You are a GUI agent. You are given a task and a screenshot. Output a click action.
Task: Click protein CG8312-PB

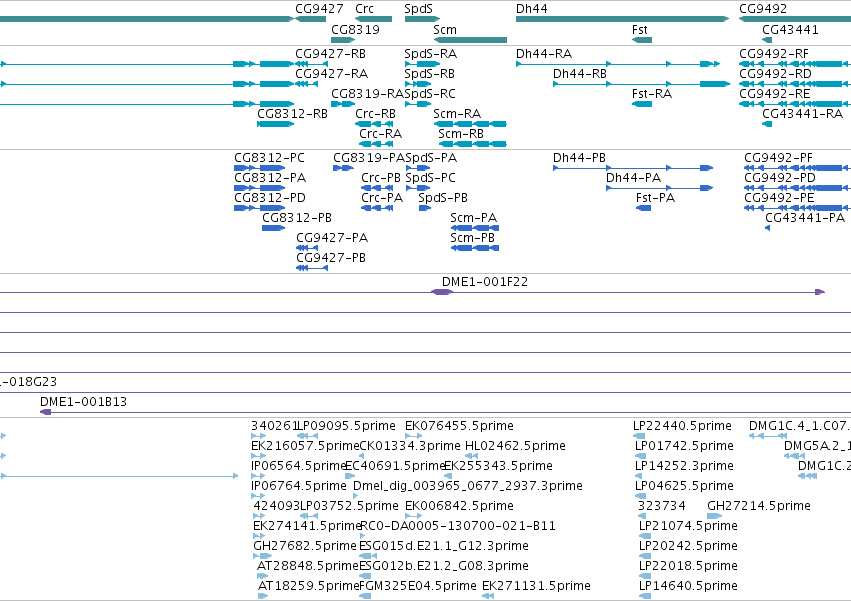(x=274, y=228)
